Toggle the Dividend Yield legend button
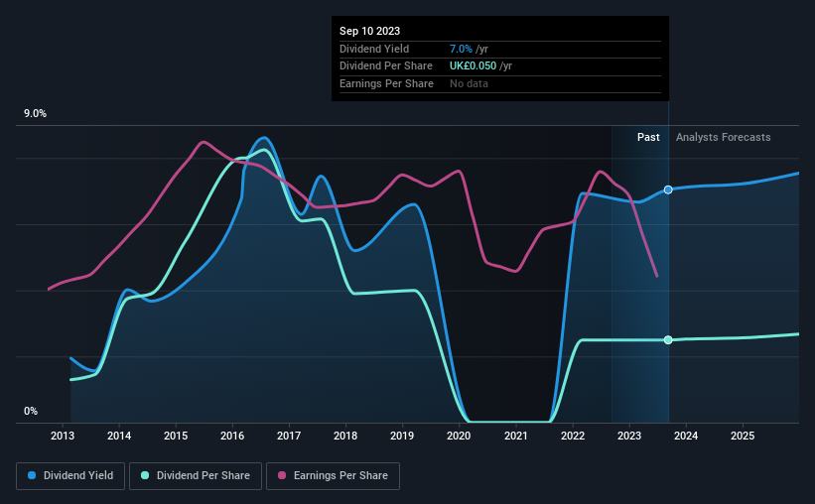The image size is (815, 504). [x=70, y=476]
